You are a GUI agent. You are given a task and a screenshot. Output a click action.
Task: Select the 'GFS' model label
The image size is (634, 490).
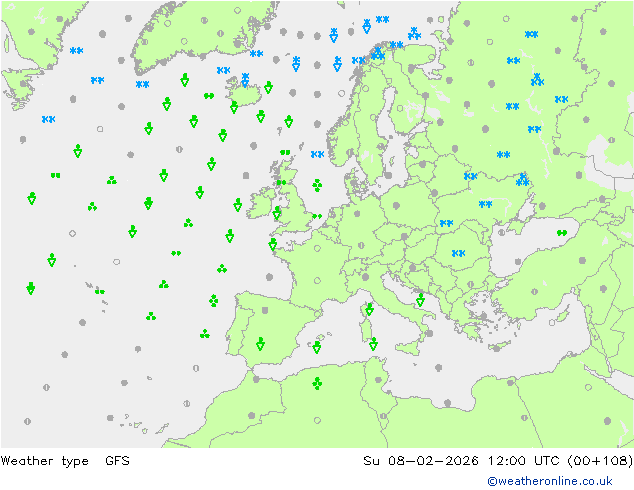tap(117, 460)
